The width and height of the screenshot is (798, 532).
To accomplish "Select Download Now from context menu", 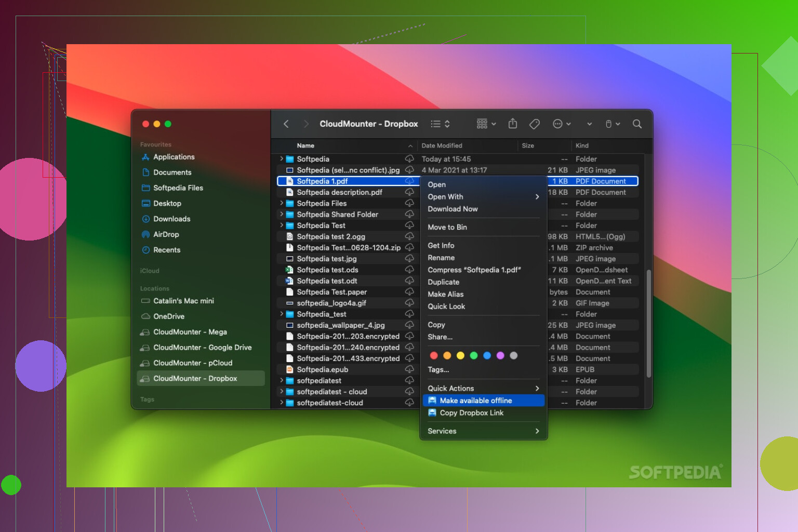I will 453,209.
